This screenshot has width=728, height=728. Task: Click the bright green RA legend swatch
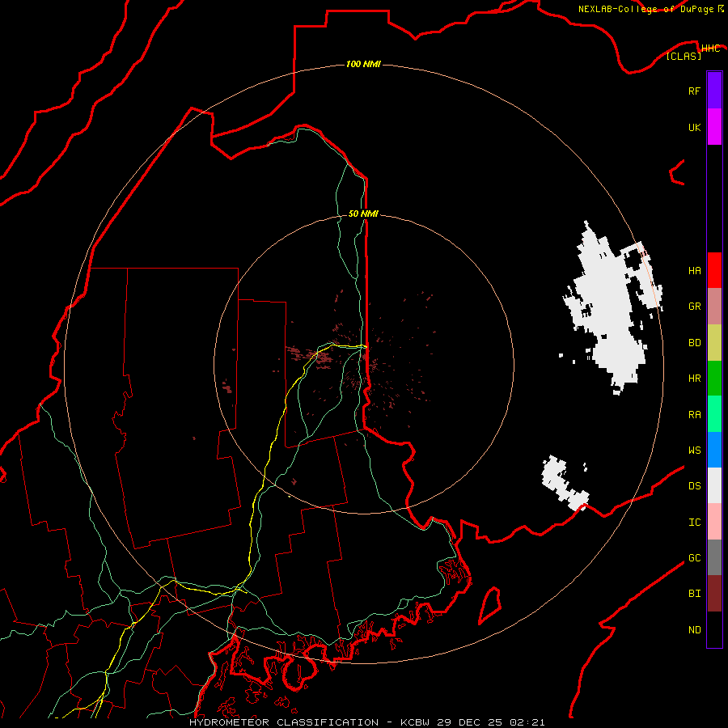pos(714,414)
